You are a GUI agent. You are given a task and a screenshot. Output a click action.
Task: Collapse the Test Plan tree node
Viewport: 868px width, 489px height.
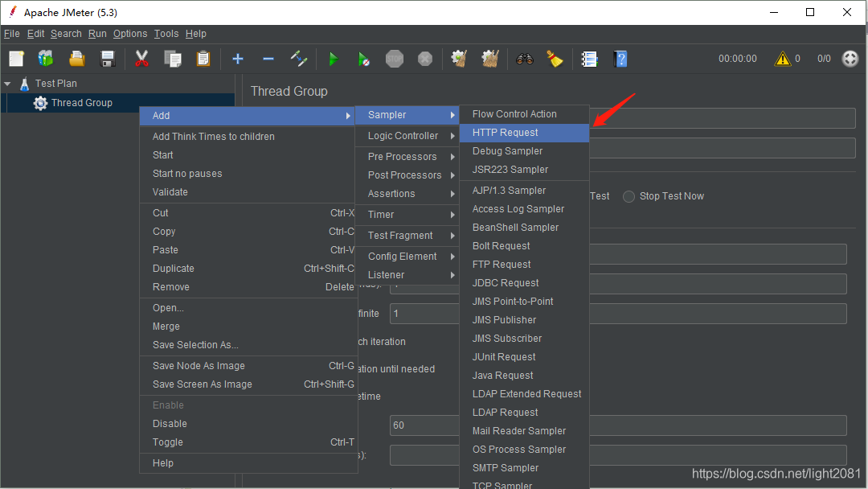(7, 84)
